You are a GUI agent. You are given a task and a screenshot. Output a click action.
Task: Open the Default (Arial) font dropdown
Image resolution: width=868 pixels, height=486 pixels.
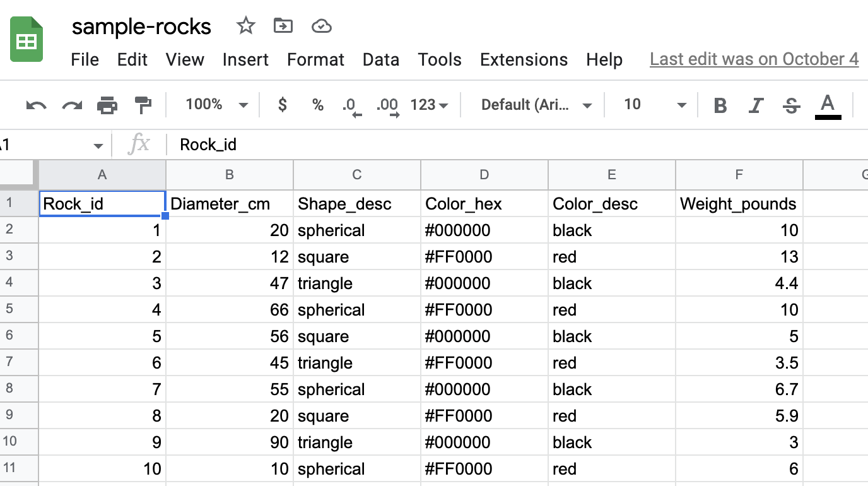(536, 105)
